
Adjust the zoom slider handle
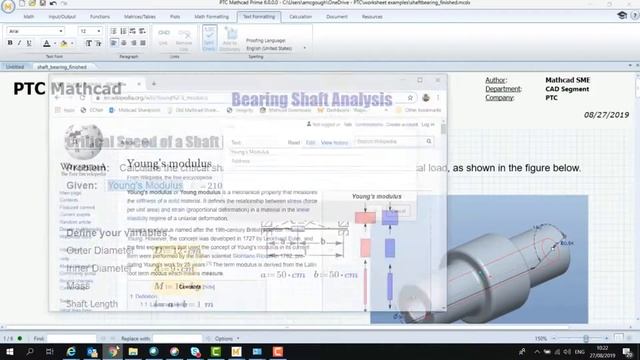point(586,338)
